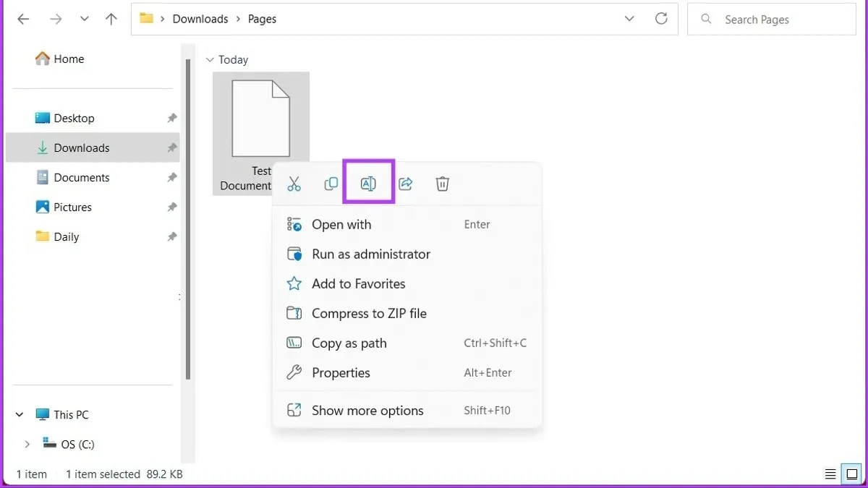Screen dimensions: 868x488
Task: Select Downloads in navigation pane
Action: (93, 147)
